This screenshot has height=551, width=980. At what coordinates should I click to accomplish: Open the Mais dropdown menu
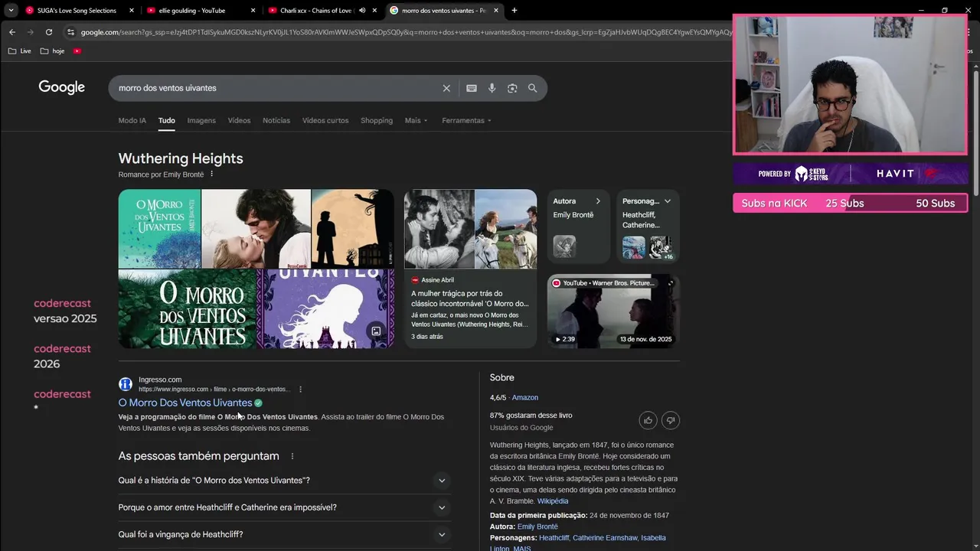(416, 120)
